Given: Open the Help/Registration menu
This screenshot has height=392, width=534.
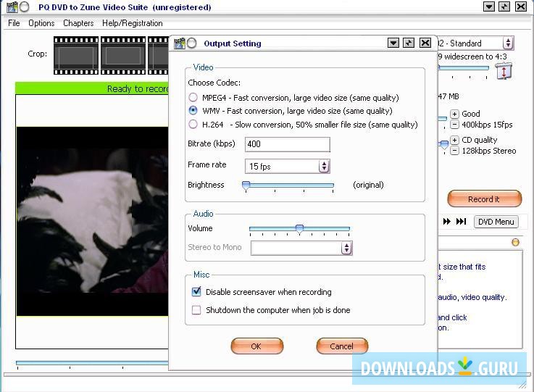Looking at the screenshot, I should pos(133,23).
